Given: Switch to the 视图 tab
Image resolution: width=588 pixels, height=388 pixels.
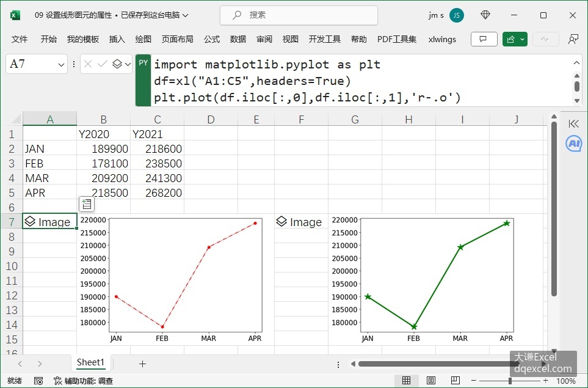Looking at the screenshot, I should [x=290, y=39].
